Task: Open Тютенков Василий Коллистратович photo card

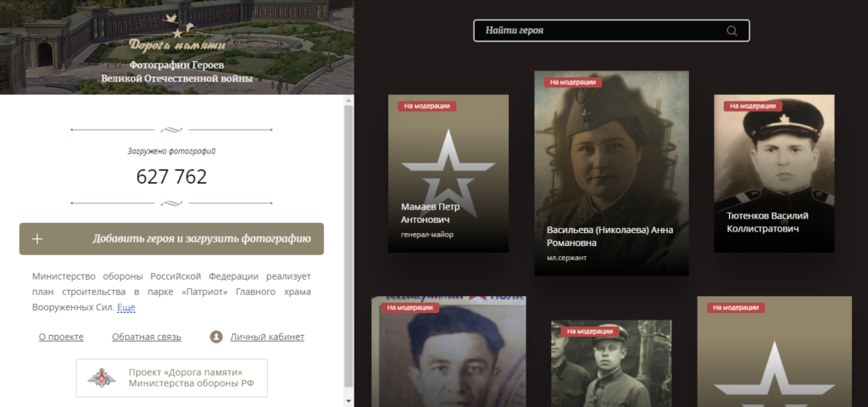Action: [774, 173]
